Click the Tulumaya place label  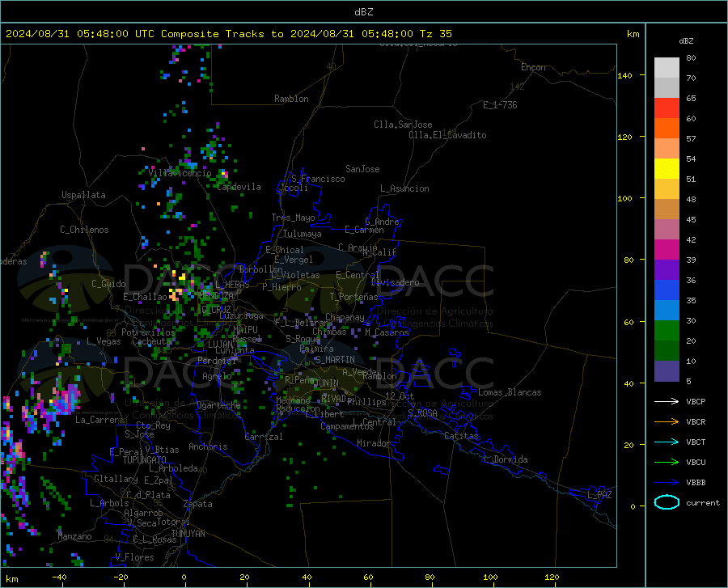(303, 234)
